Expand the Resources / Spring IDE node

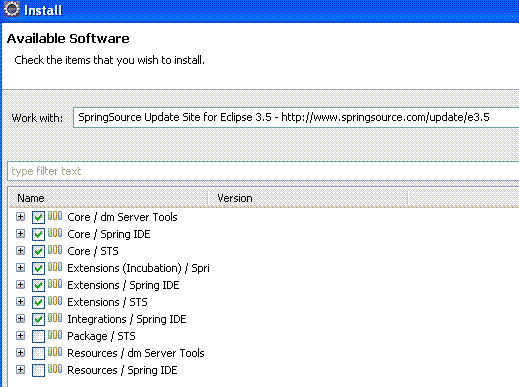point(20,370)
